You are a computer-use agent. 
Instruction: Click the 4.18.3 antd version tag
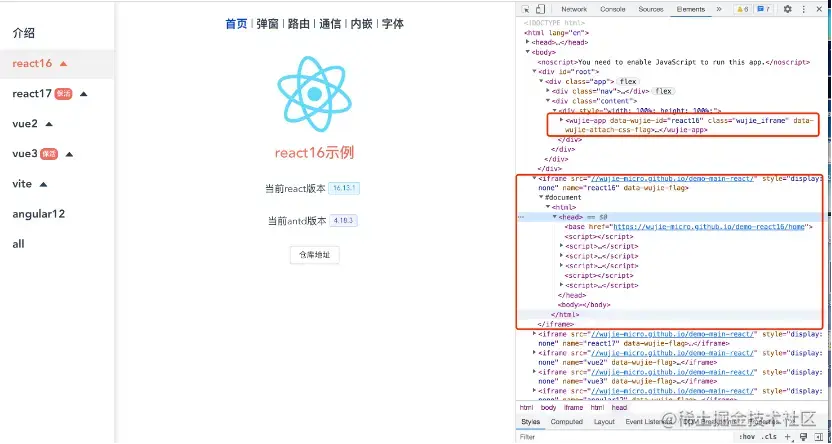pyautogui.click(x=343, y=221)
